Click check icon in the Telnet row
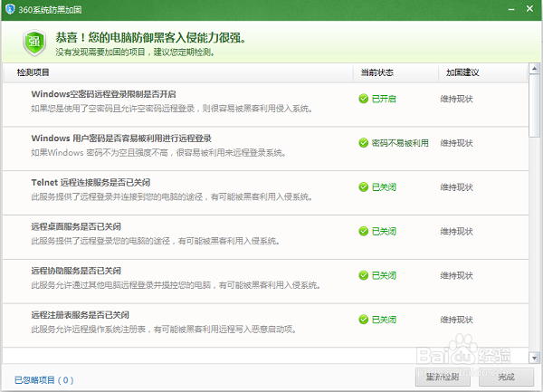Image resolution: width=543 pixels, height=392 pixels. pos(363,187)
